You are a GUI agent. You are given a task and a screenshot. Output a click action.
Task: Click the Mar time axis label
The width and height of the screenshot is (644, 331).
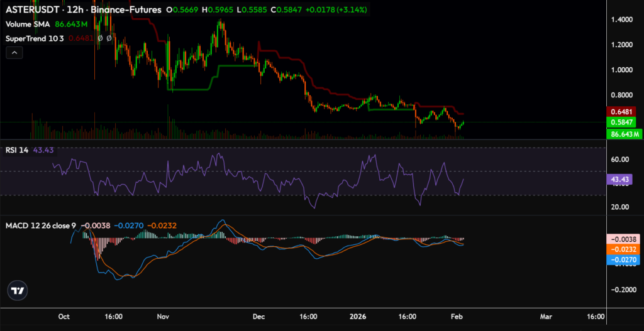546,317
